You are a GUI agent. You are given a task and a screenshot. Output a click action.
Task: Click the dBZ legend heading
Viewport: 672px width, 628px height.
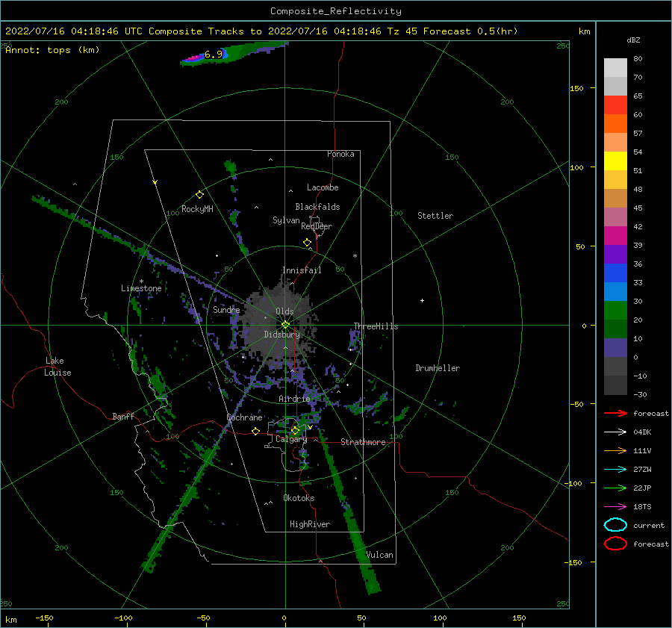click(633, 40)
